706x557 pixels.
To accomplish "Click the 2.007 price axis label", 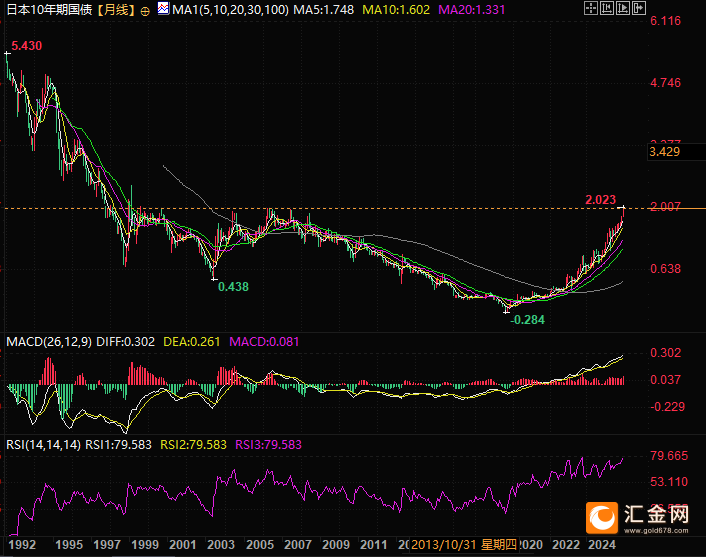I will click(665, 207).
